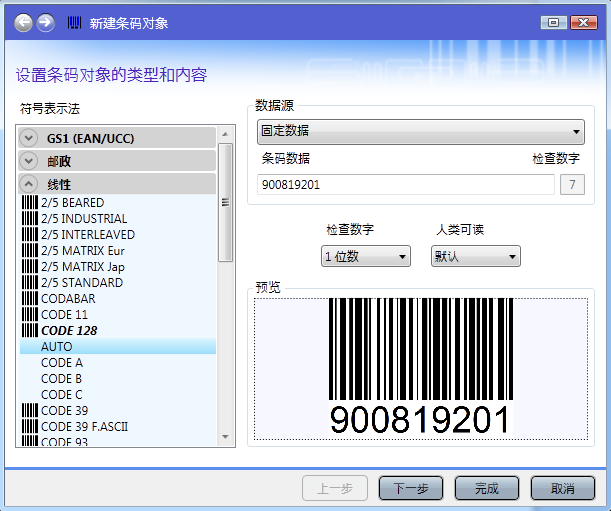Screen dimensions: 611x511
Task: Open the 检查数字 '1 位数' dropdown
Action: [366, 256]
